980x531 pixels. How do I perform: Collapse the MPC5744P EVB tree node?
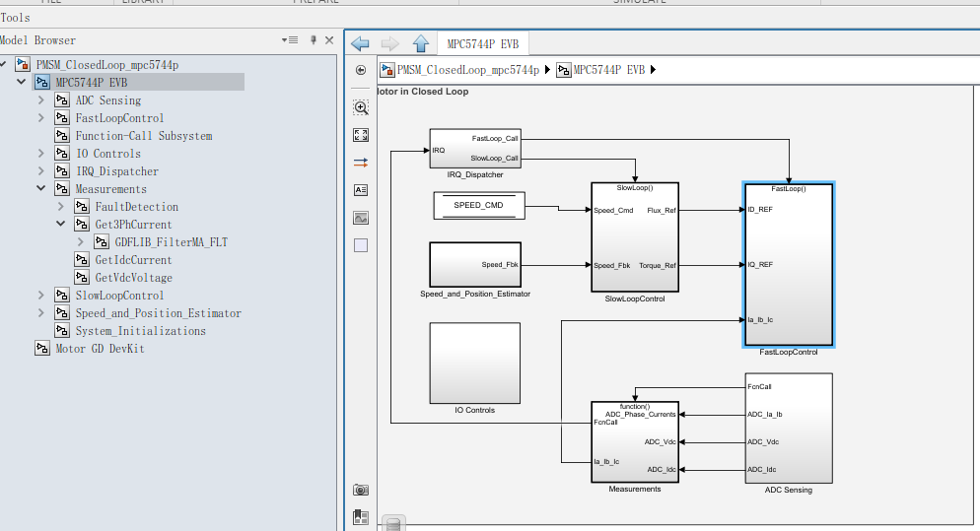point(22,82)
